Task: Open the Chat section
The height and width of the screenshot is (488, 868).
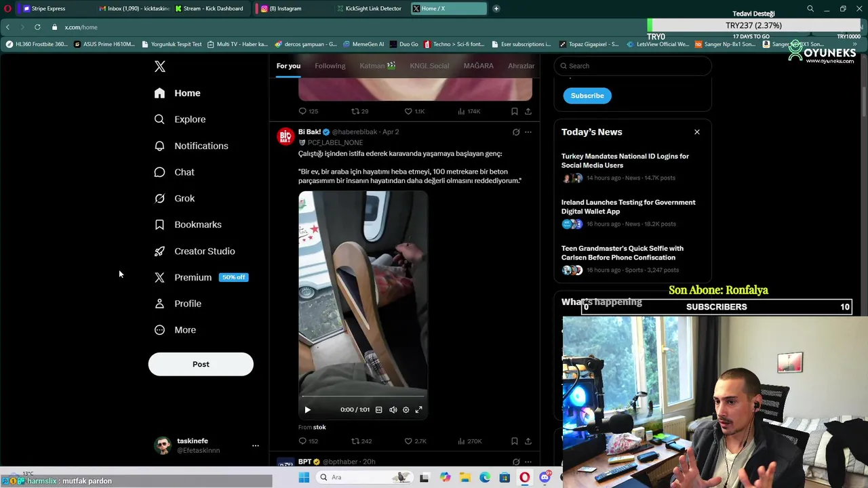Action: point(174,172)
